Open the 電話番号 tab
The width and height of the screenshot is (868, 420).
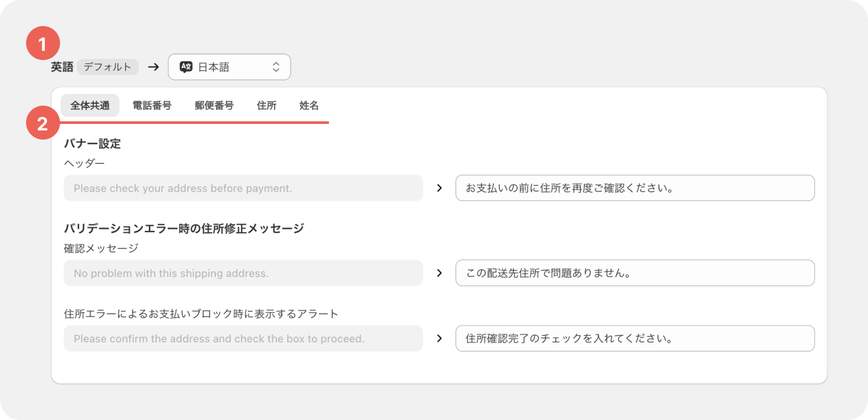[152, 105]
